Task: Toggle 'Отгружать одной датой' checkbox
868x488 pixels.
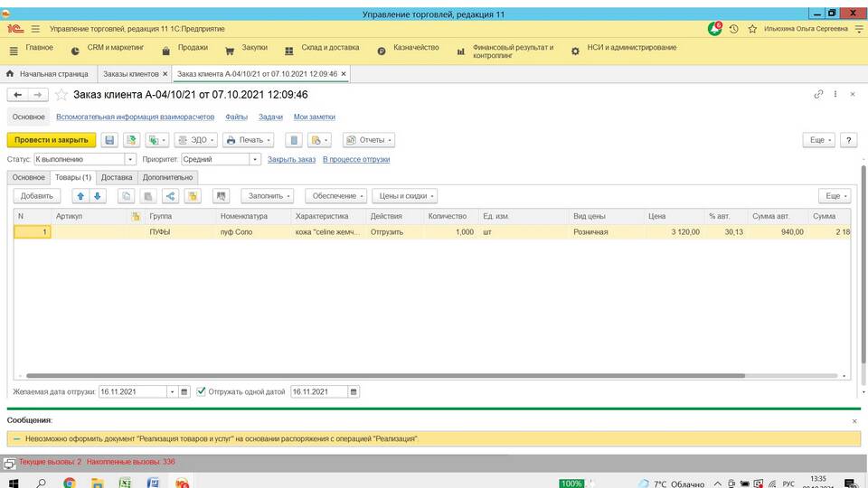Action: [201, 392]
